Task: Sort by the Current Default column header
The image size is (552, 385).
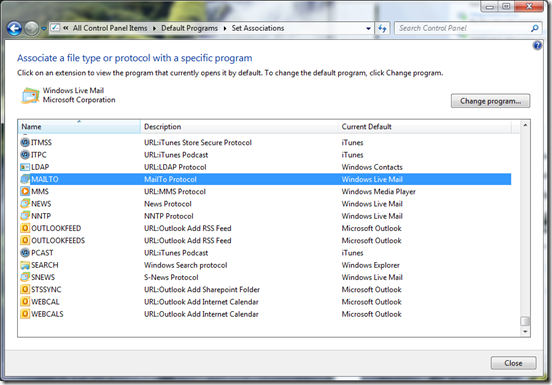Action: (x=424, y=127)
